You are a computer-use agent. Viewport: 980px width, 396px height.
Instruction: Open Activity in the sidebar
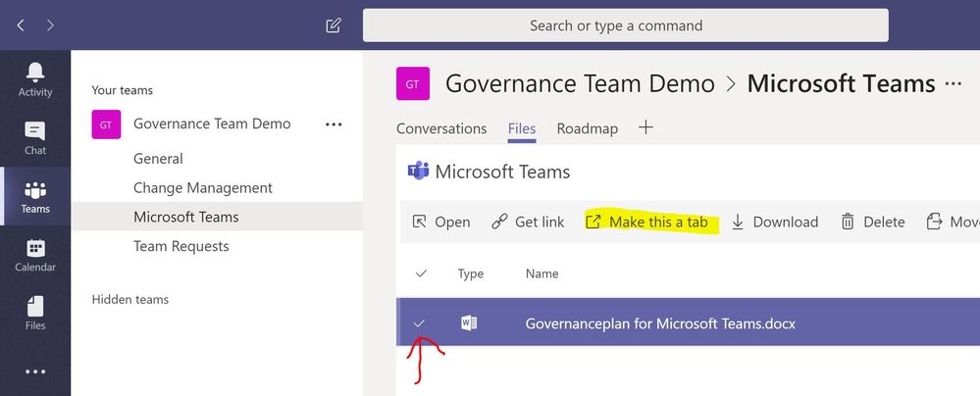[x=35, y=80]
